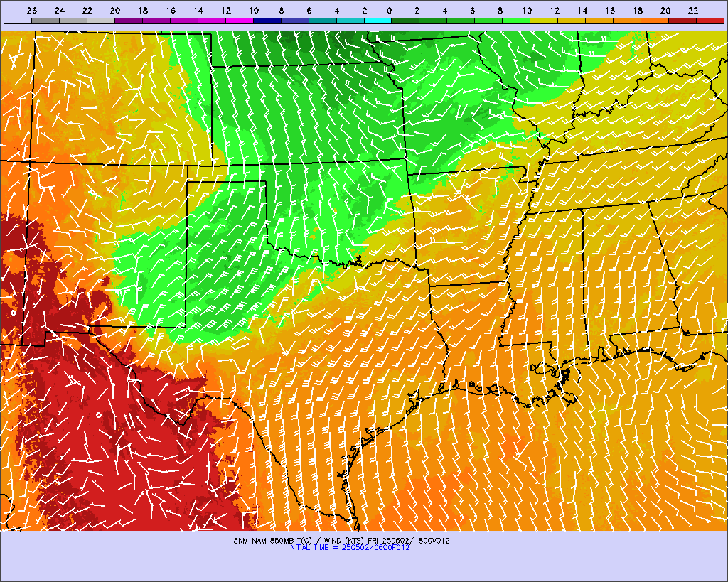The image size is (728, 582).
Task: Select the bright red swatch above 22
Action: pos(710,21)
